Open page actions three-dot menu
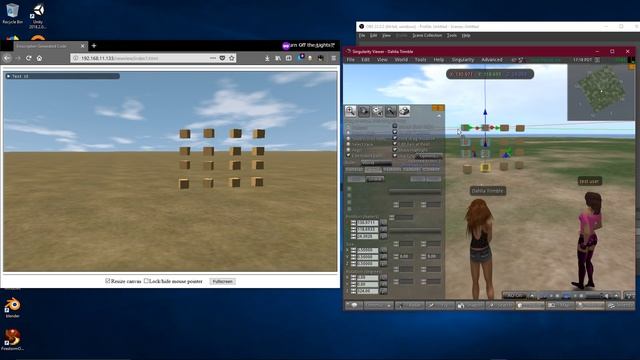Screen dimensions: 640x360 click(x=213, y=58)
